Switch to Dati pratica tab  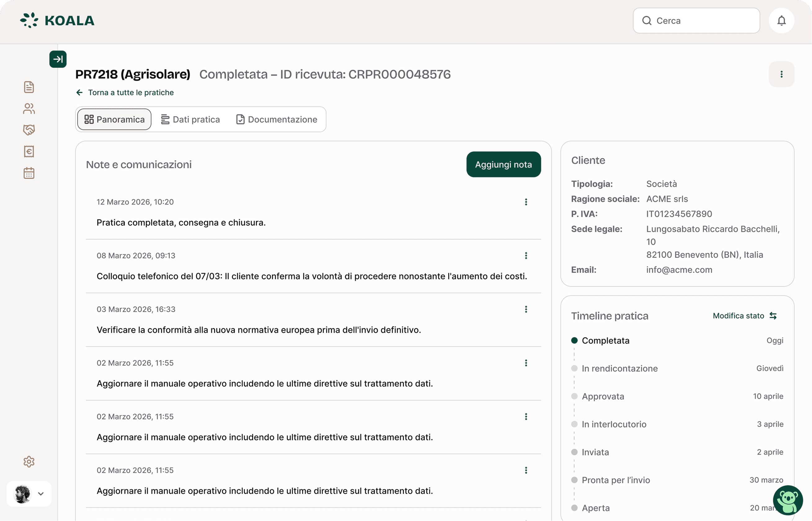pos(190,119)
